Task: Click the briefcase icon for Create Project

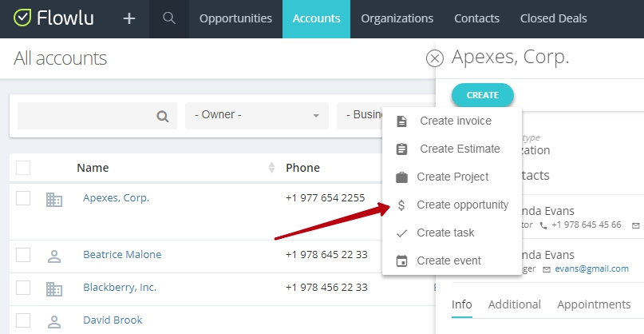Action: 401,177
